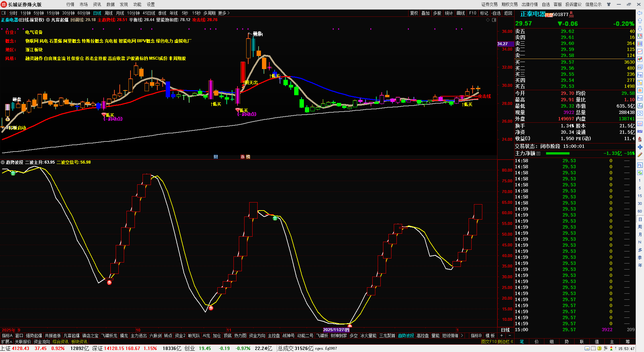Expand the 扩展 panel toggle
The width and height of the screenshot is (644, 352).
click(7, 342)
